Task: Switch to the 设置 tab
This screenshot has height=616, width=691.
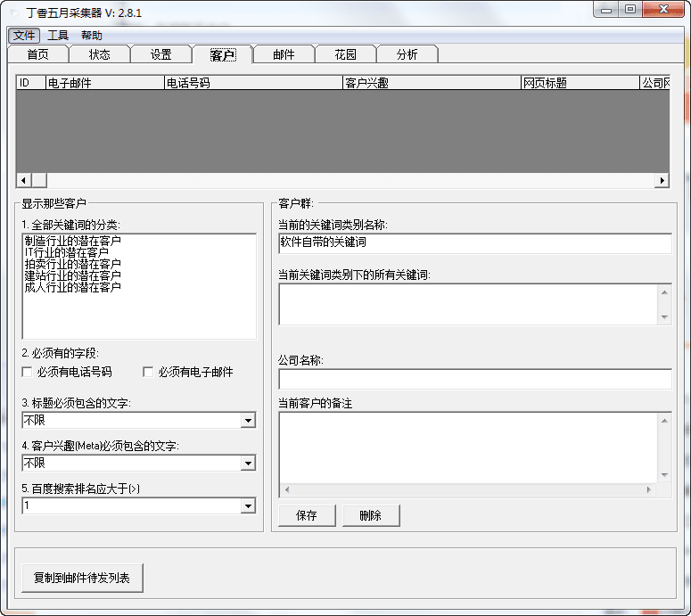Action: pyautogui.click(x=160, y=54)
